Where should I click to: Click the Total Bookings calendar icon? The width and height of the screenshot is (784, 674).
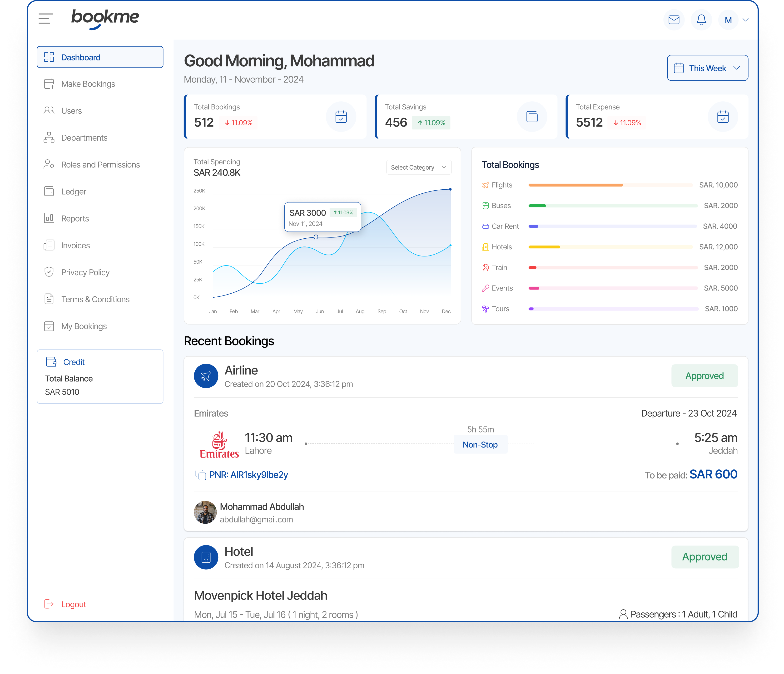(341, 117)
